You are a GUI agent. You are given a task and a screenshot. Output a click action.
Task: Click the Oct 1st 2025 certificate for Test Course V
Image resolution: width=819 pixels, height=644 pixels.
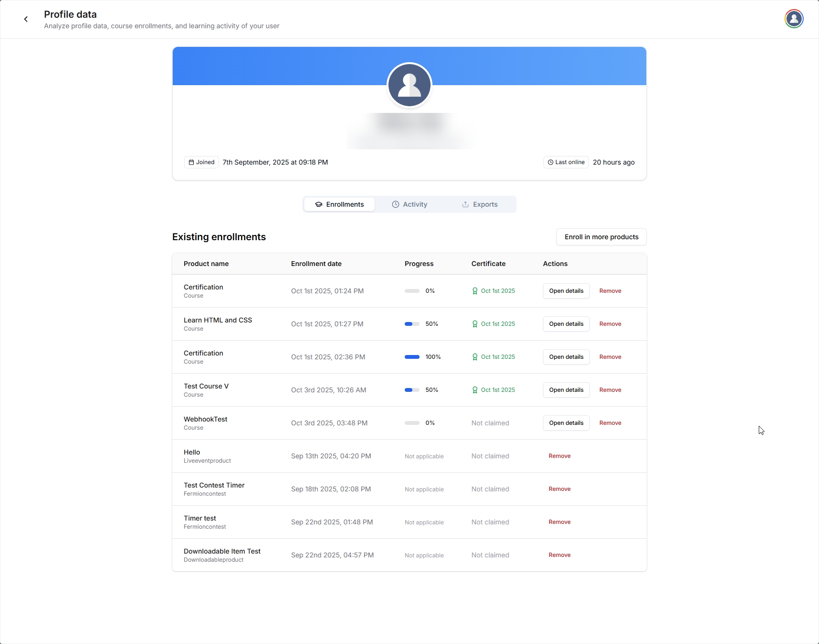coord(498,390)
